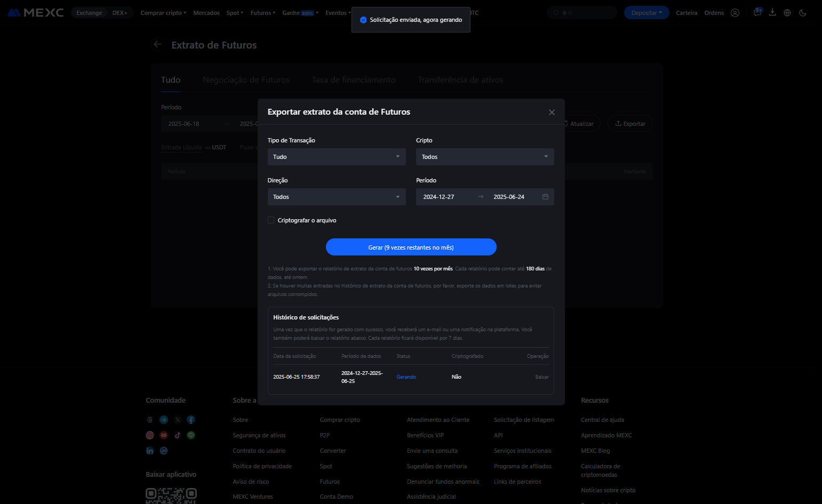
Task: Click the MEXC logo
Action: 35,13
